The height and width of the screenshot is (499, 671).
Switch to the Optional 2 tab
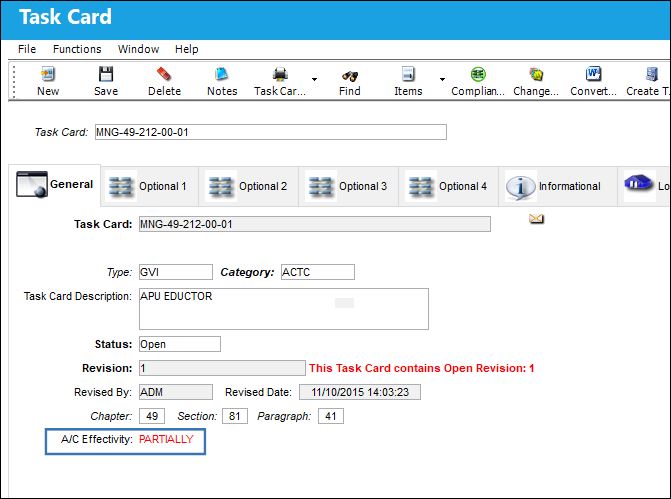pos(249,186)
